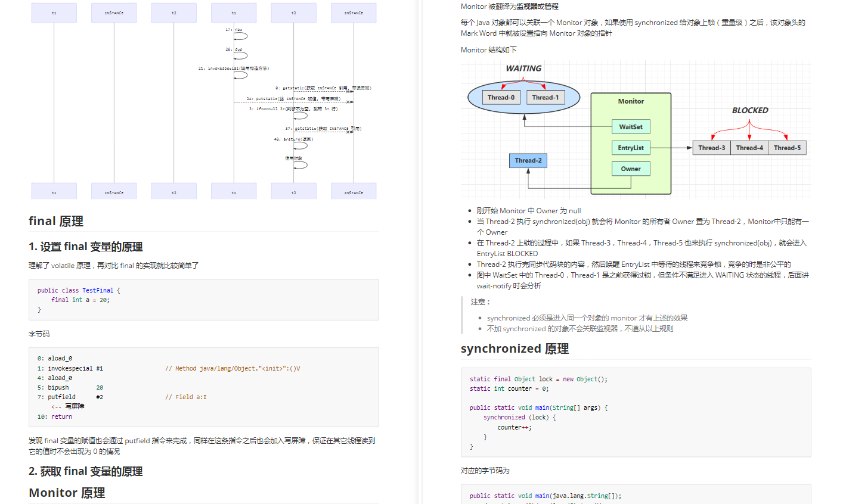
Task: Click the Thread-0 box in WaitSet ellipse
Action: point(501,97)
